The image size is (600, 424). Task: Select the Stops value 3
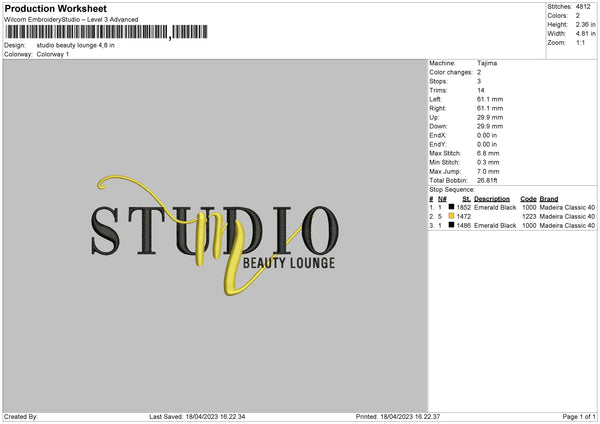pyautogui.click(x=479, y=81)
